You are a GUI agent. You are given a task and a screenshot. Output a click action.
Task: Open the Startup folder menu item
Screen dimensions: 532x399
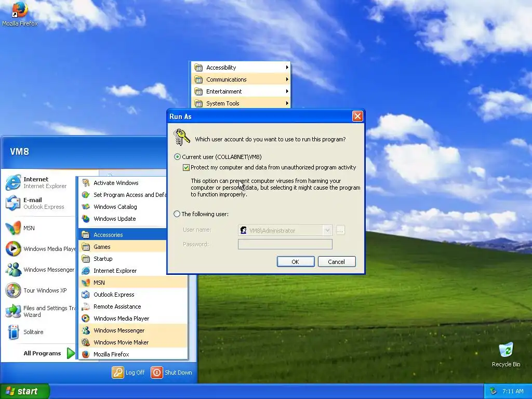coord(123,259)
